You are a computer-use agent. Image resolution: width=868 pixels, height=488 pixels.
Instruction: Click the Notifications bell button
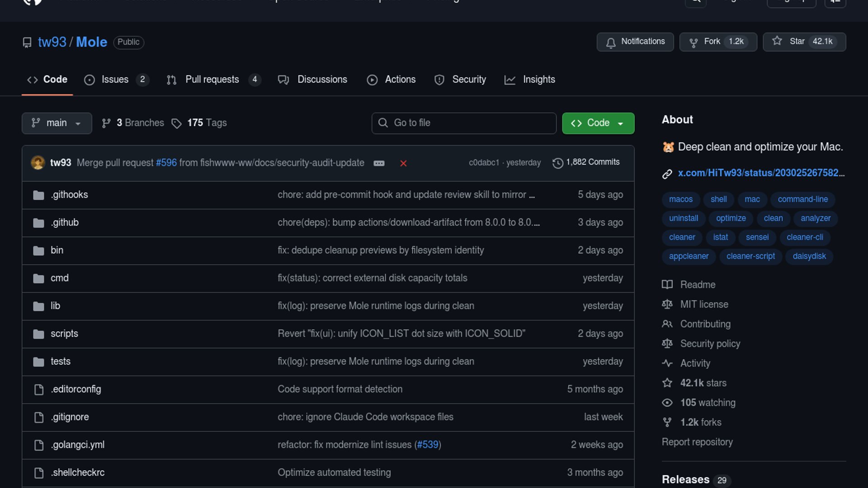pos(635,42)
